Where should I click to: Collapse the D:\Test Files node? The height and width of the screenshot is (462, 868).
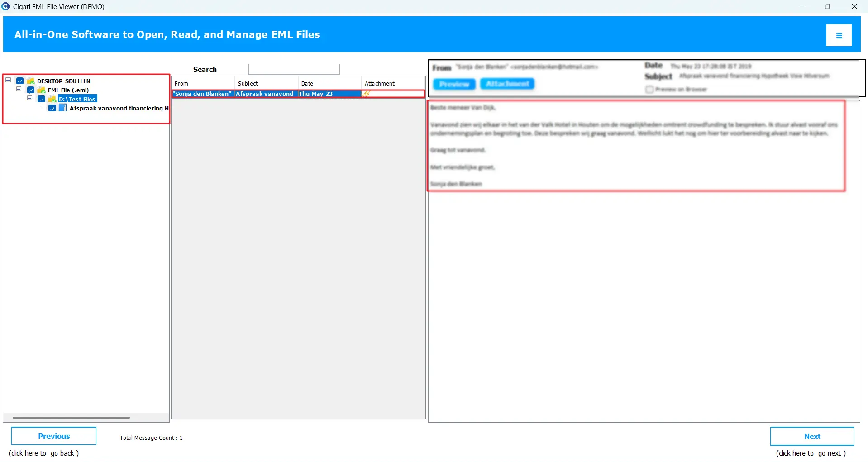tap(30, 98)
